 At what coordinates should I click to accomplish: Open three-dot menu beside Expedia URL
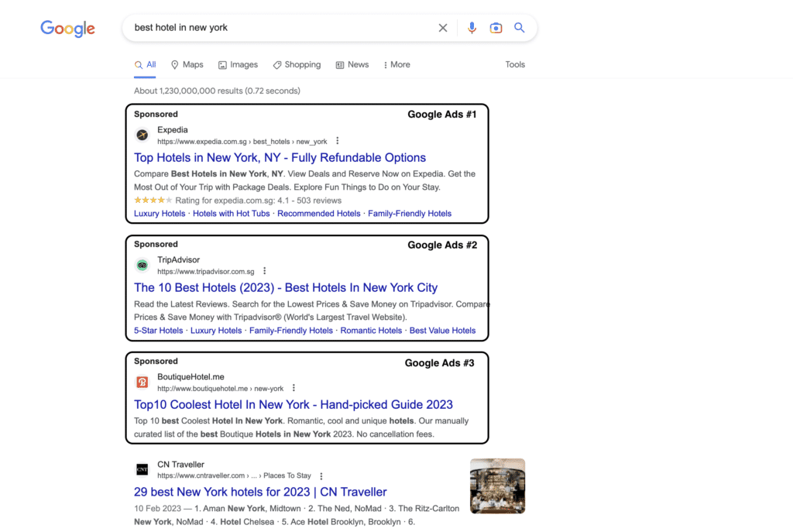tap(338, 142)
